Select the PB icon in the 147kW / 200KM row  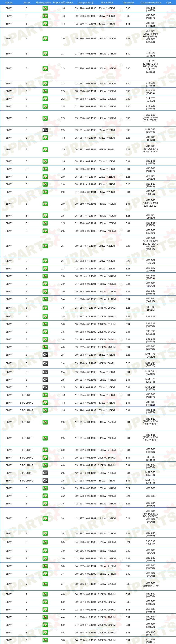click(x=45, y=84)
